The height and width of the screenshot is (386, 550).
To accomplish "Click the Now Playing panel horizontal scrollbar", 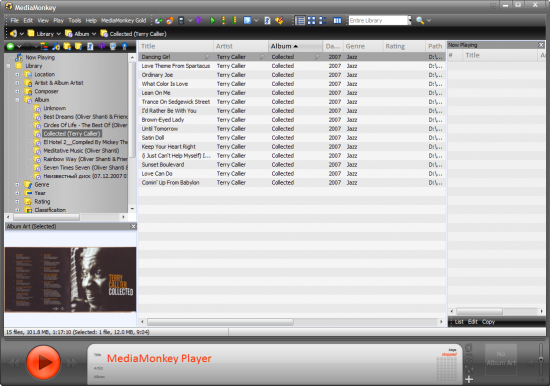I will tap(479, 311).
